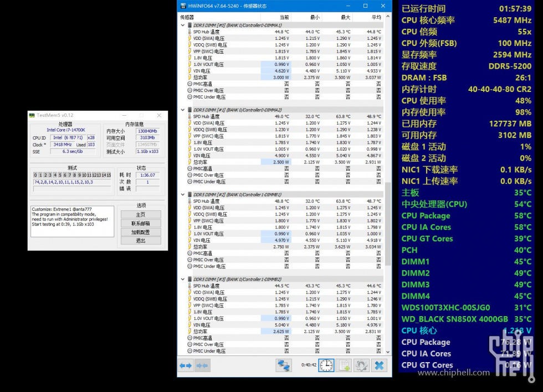
Task: Click thermometer icon of DIMM [#0] SPD Hub row
Action: point(189,32)
